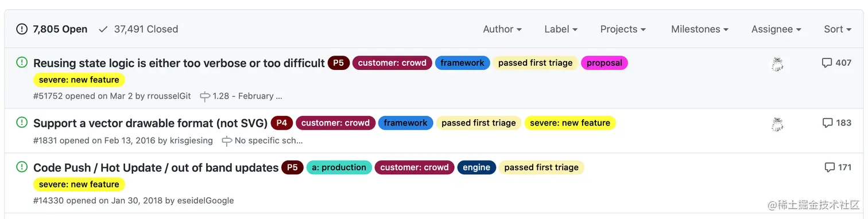This screenshot has height=219, width=868.
Task: Show the 37,491 Closed issues
Action: click(x=138, y=29)
